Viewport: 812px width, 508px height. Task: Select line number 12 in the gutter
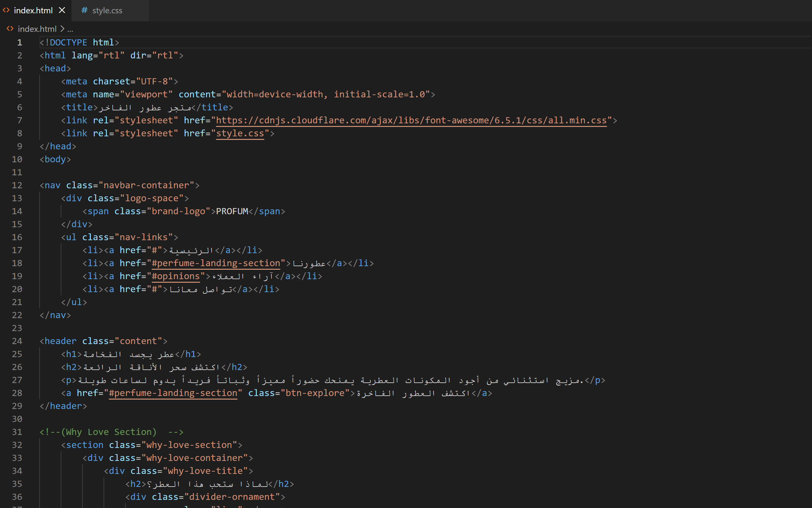coord(17,185)
